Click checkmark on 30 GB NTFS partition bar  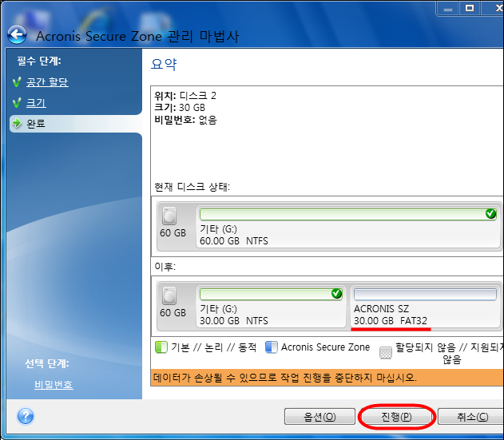tap(336, 293)
